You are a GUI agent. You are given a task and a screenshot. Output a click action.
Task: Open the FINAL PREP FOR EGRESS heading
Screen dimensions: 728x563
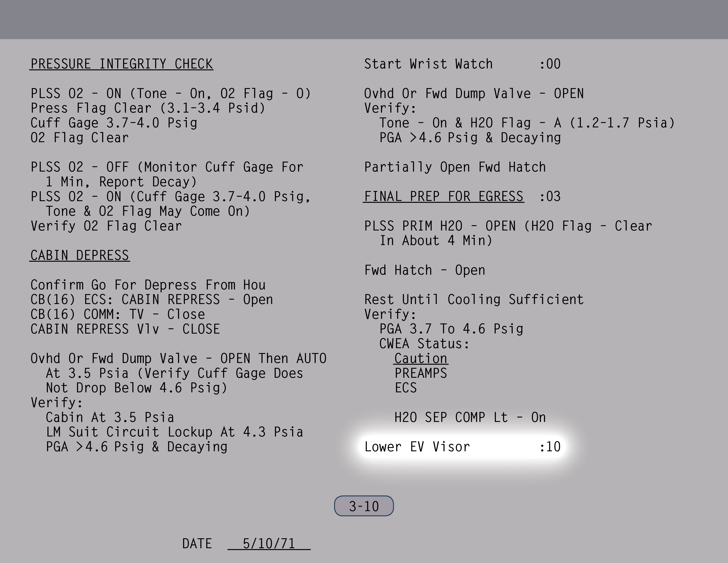tap(443, 196)
